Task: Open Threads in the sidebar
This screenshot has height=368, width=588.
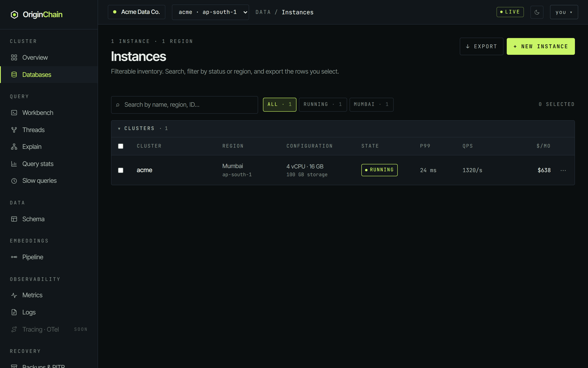Action: pos(49,130)
